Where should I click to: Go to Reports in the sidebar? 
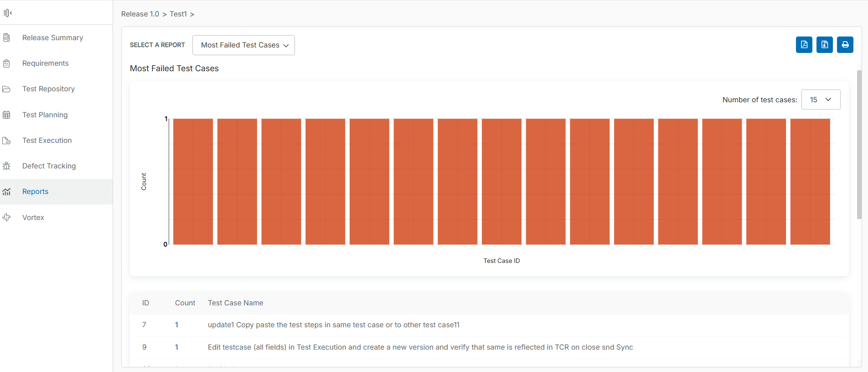coord(35,192)
